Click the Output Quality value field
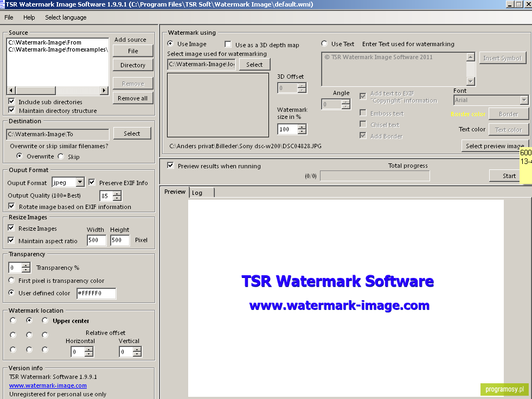This screenshot has width=532, height=399. tap(106, 196)
